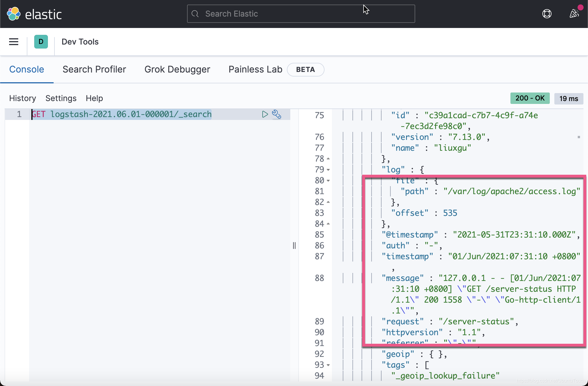Screen dimensions: 588x386
Task: Open the History panel
Action: pos(23,98)
